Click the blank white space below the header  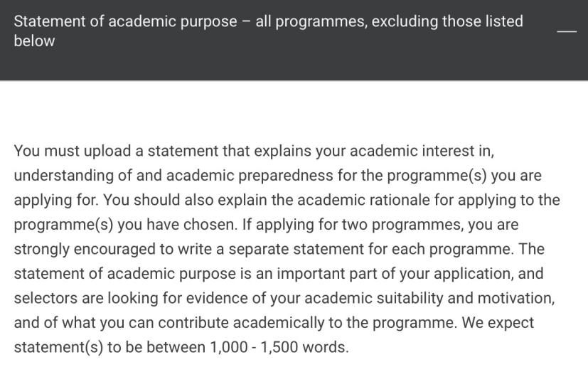coord(294,111)
